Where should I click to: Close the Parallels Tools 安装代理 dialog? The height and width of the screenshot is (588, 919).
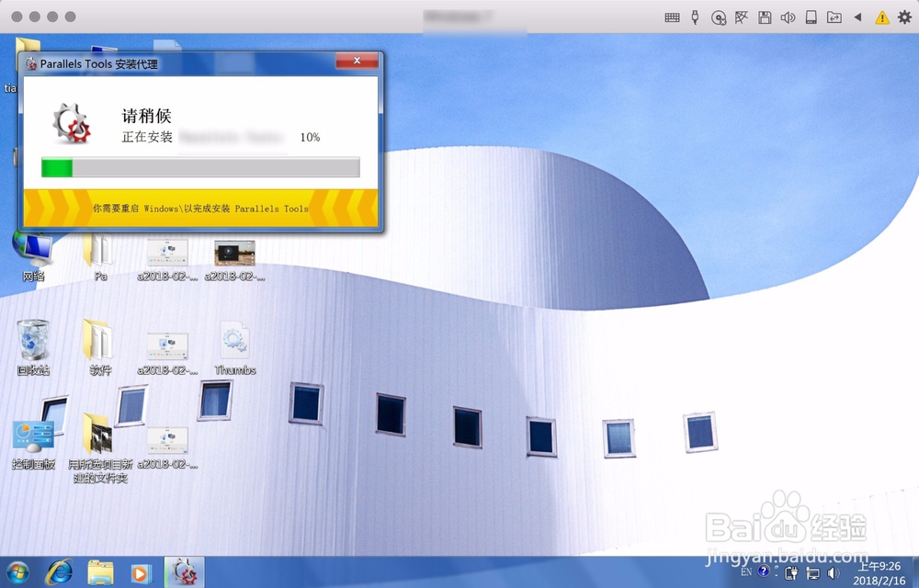357,61
